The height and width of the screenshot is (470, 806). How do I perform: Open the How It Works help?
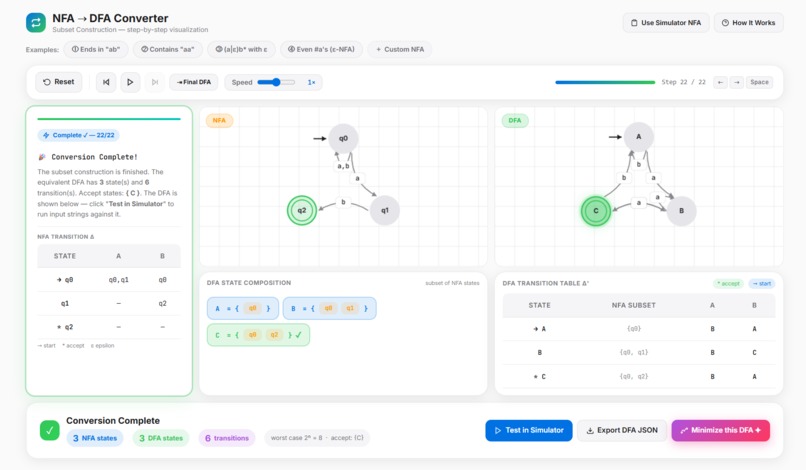coord(748,23)
